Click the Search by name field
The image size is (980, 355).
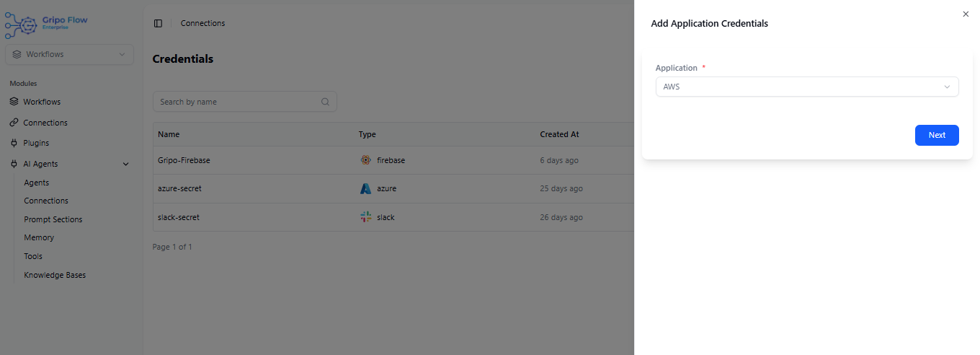tap(238, 102)
